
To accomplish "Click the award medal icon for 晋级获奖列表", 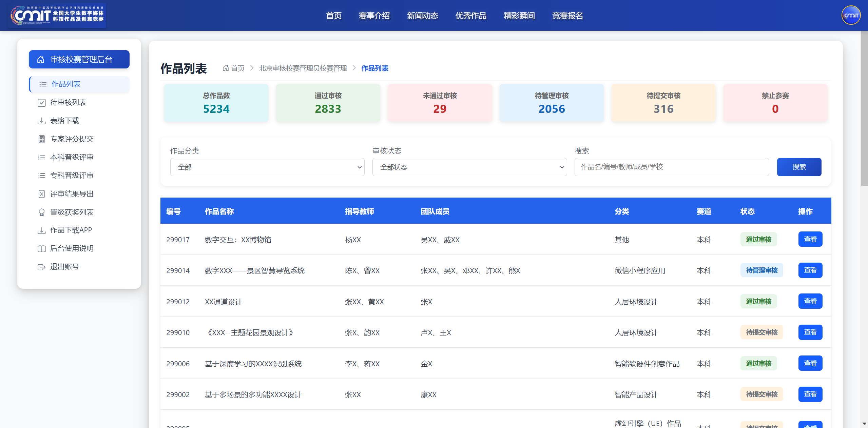I will 41,212.
